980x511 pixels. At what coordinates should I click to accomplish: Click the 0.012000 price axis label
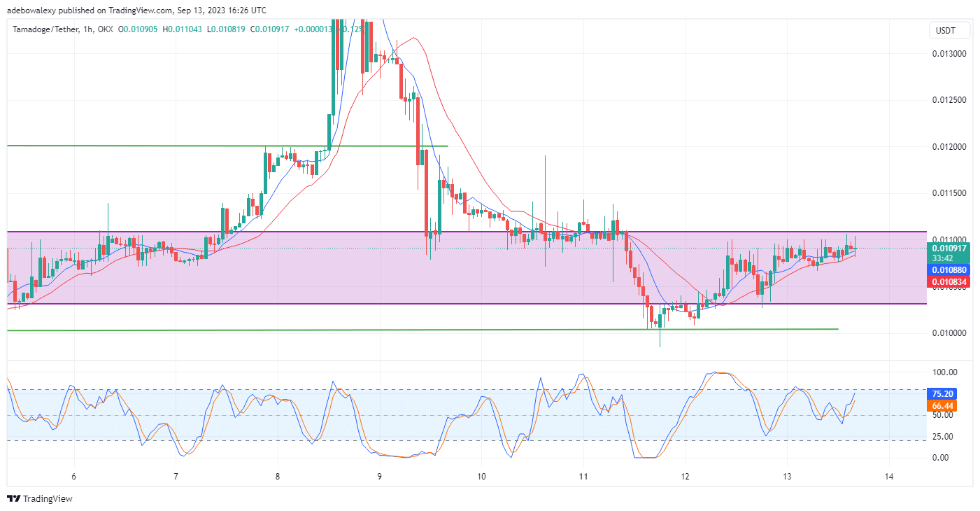(949, 147)
